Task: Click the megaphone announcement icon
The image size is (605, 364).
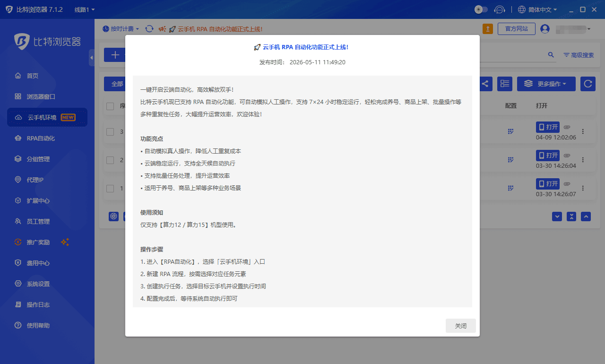Action: click(162, 29)
